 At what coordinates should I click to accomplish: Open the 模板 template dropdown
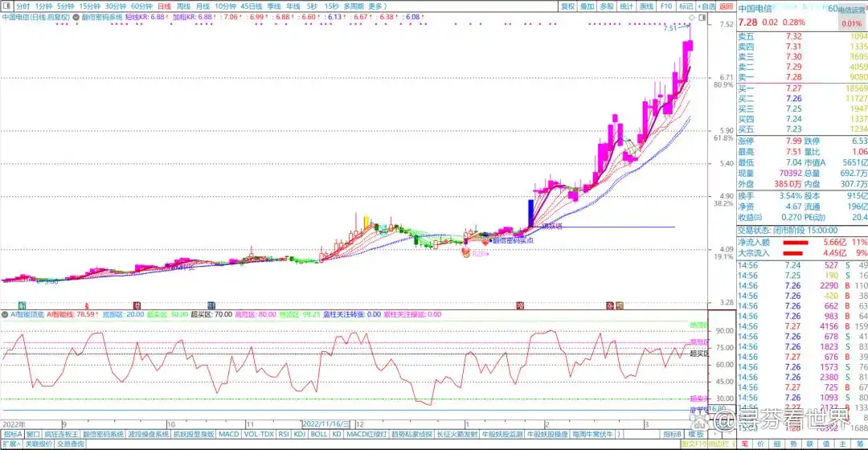click(x=697, y=434)
